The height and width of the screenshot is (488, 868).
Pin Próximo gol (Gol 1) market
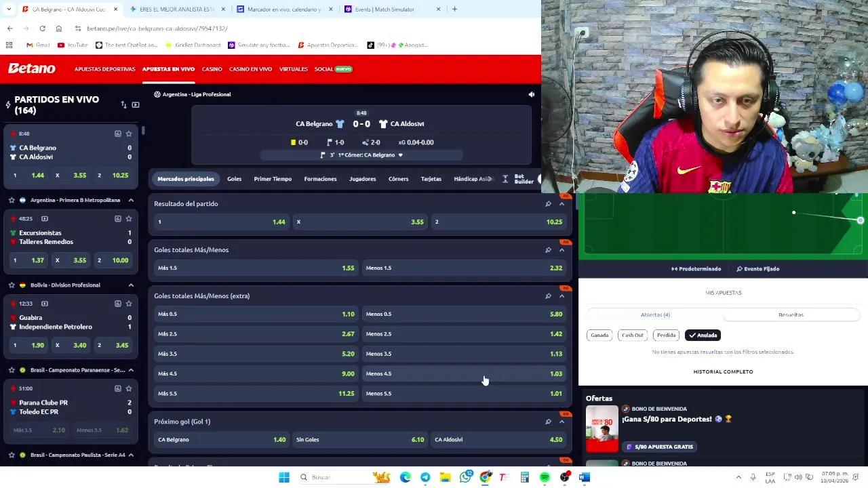[x=548, y=422]
